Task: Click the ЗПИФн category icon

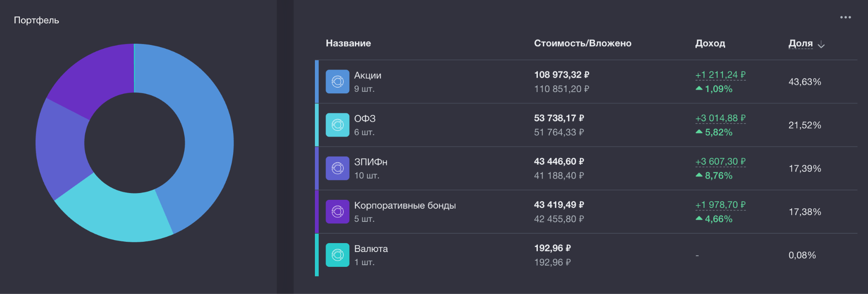Action: click(337, 168)
